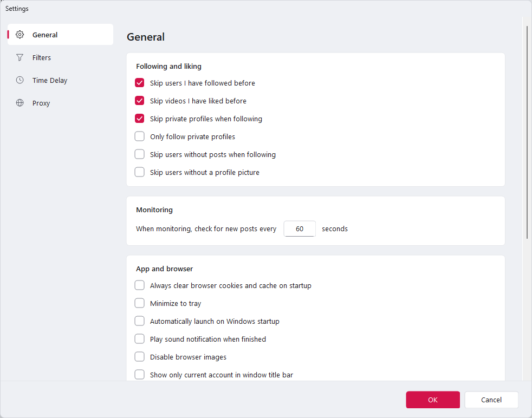Enable Skip users without a profile picture
The height and width of the screenshot is (418, 532).
139,172
